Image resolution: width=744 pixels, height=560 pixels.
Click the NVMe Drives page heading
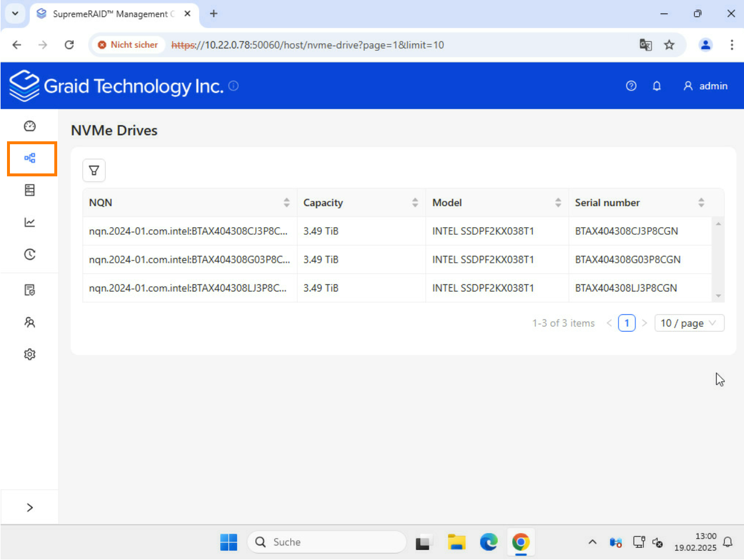point(114,130)
